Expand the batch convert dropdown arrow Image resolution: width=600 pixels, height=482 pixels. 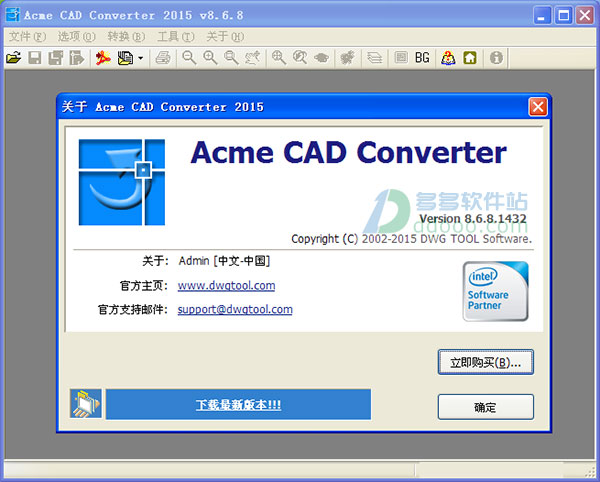click(141, 58)
